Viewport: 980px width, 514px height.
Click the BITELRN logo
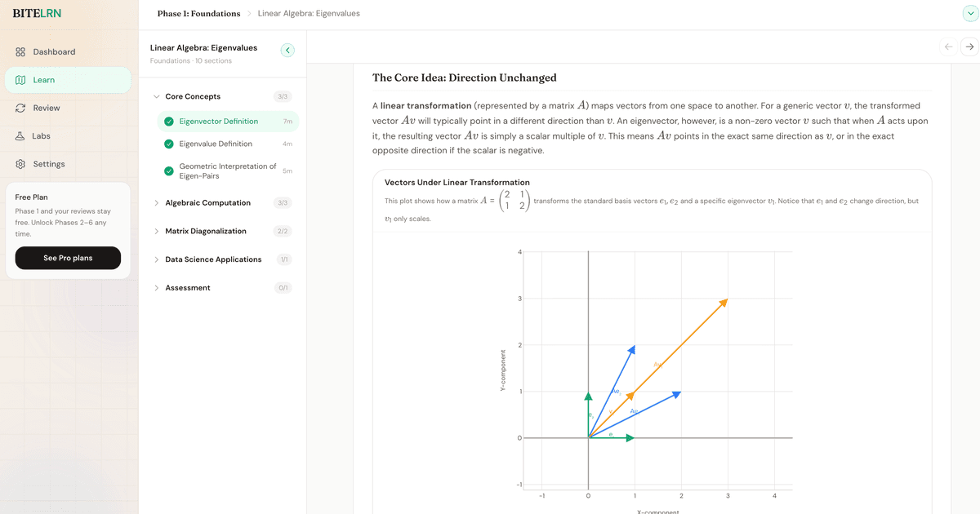click(x=37, y=14)
